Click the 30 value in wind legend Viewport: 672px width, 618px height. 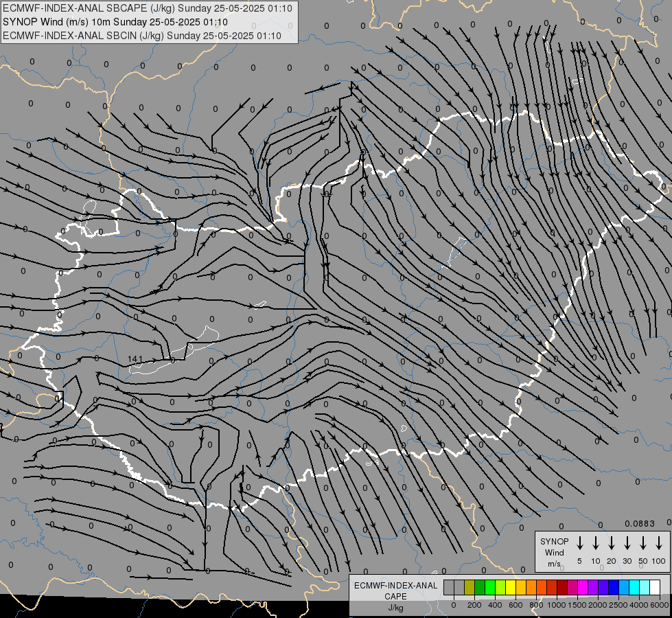coord(627,561)
